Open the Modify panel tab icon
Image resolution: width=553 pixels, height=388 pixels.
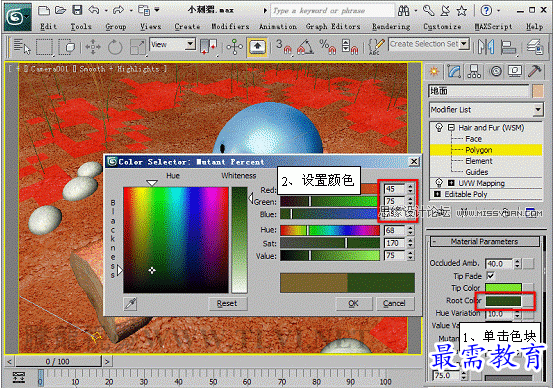coord(454,72)
